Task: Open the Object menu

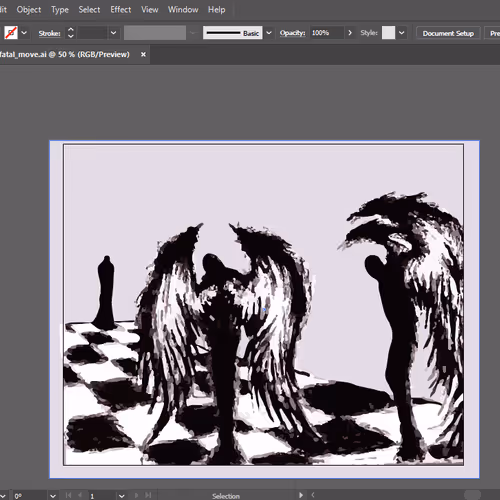Action: coord(29,10)
